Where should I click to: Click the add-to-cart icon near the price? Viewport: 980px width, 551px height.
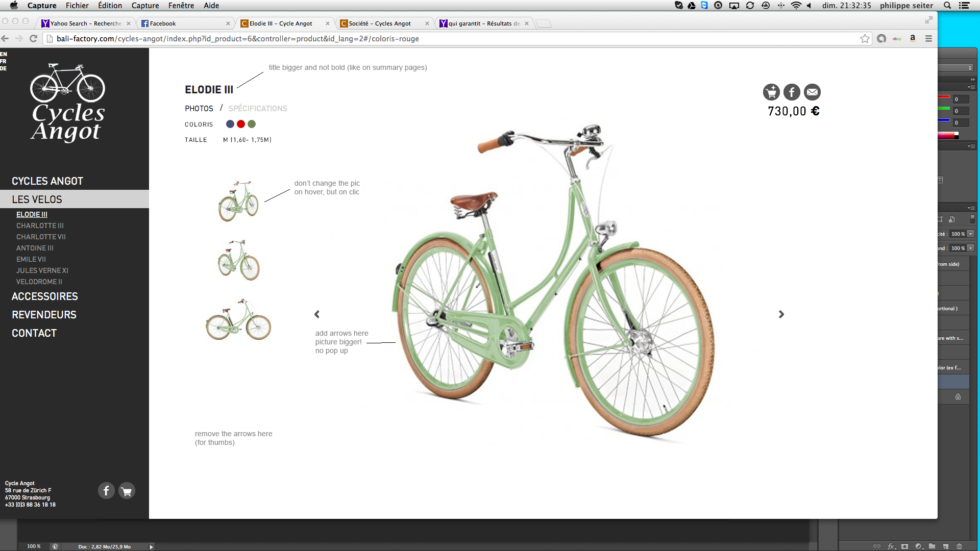click(x=771, y=92)
